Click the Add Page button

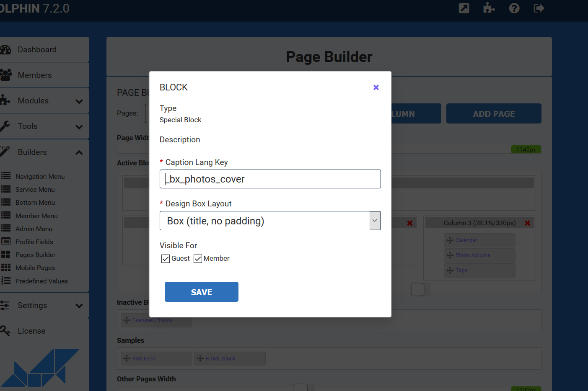[493, 114]
